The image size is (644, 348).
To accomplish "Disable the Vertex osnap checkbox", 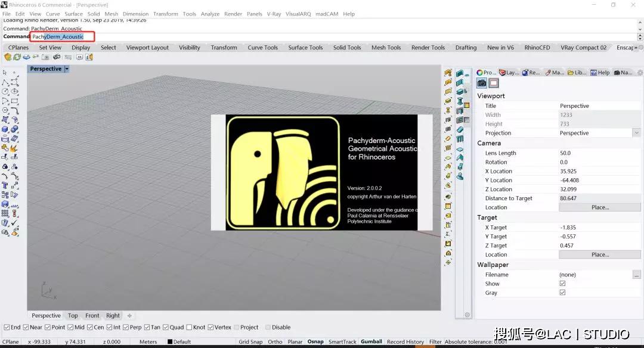I will coord(210,327).
